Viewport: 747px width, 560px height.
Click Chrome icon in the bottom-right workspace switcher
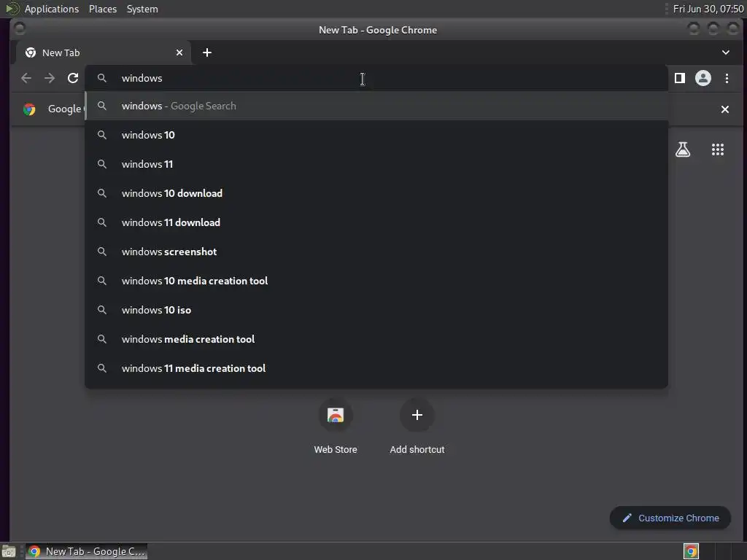click(691, 551)
